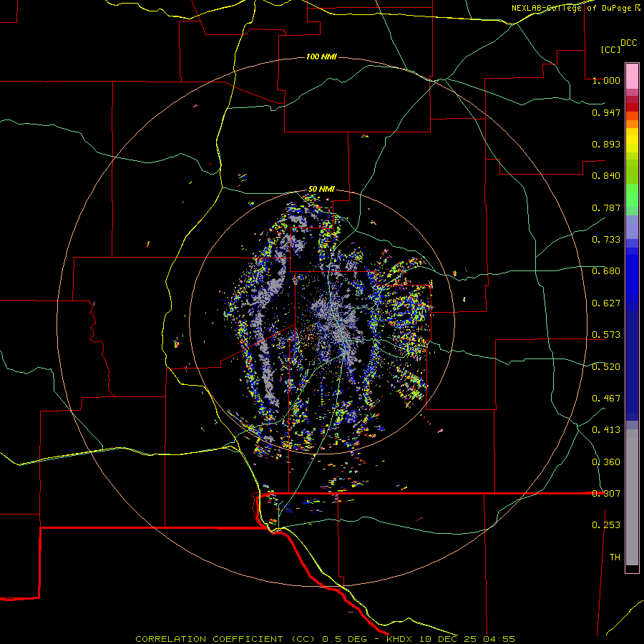Select the 0.680 color scale value
644x644 pixels.
pos(606,271)
